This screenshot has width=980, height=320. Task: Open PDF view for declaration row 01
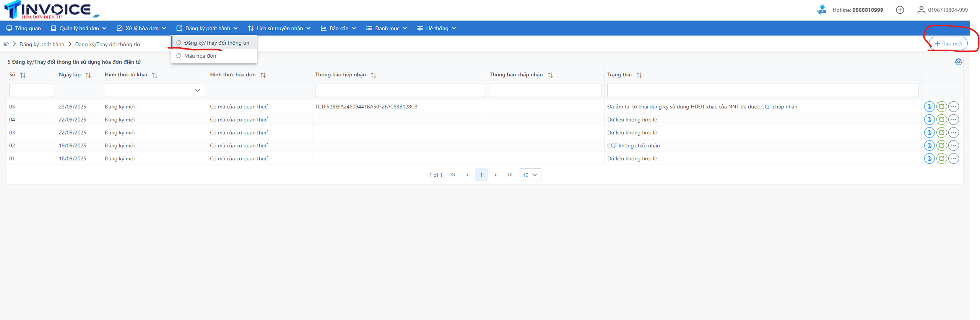929,158
